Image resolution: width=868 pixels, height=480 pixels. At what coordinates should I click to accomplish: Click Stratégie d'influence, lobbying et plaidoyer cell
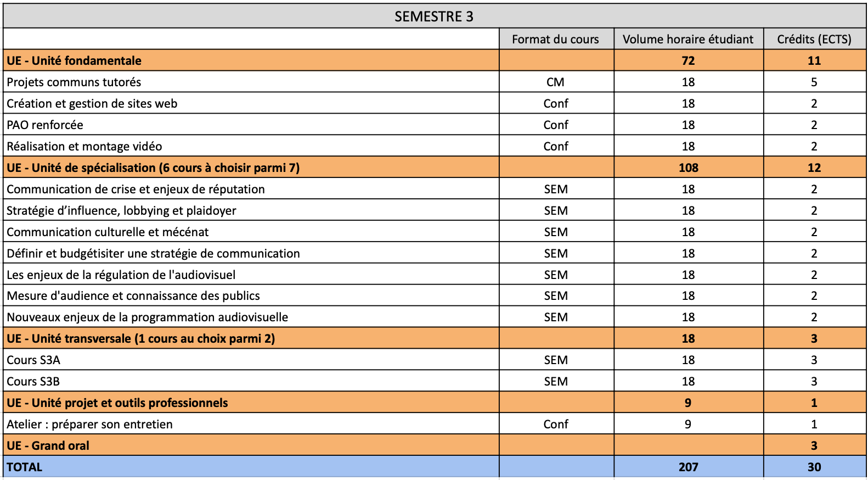(121, 210)
